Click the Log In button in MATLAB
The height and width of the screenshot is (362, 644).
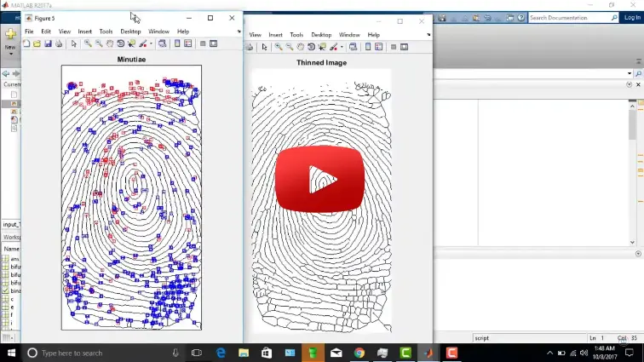click(x=632, y=18)
